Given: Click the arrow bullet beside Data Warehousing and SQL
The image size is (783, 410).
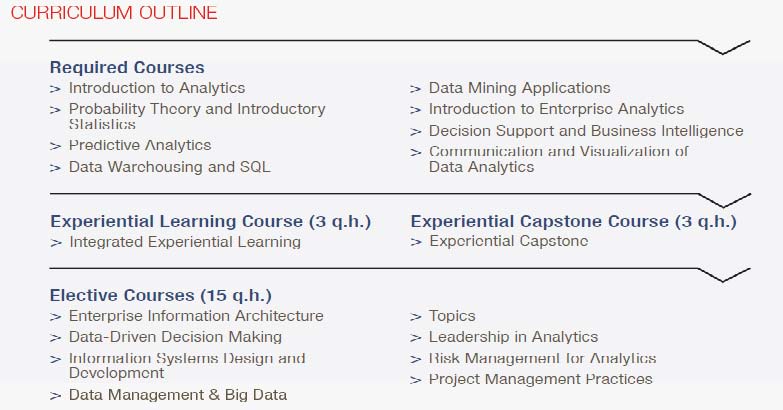Looking at the screenshot, I should (55, 168).
